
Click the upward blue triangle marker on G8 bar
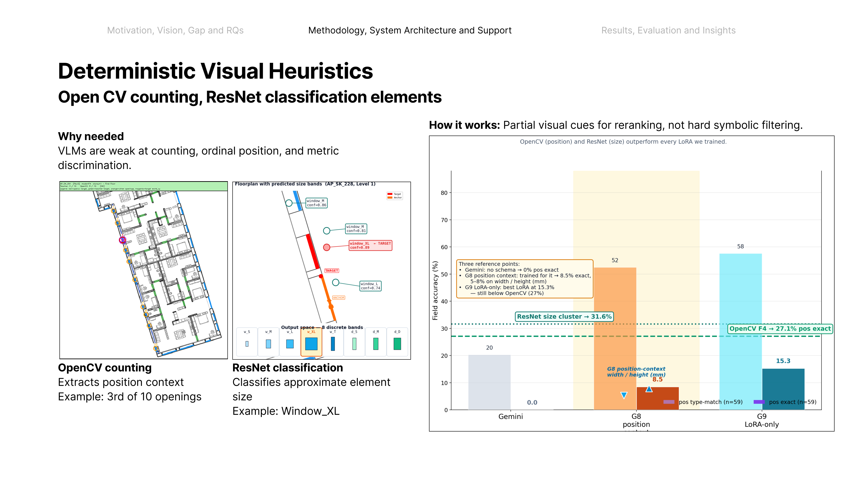(x=649, y=389)
